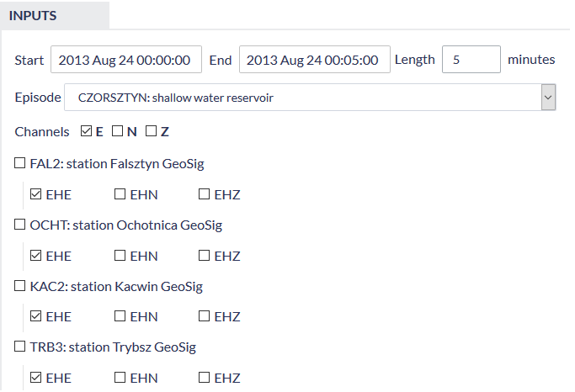Click the Start date field
Screen dimensions: 575x392
pyautogui.click(x=126, y=60)
